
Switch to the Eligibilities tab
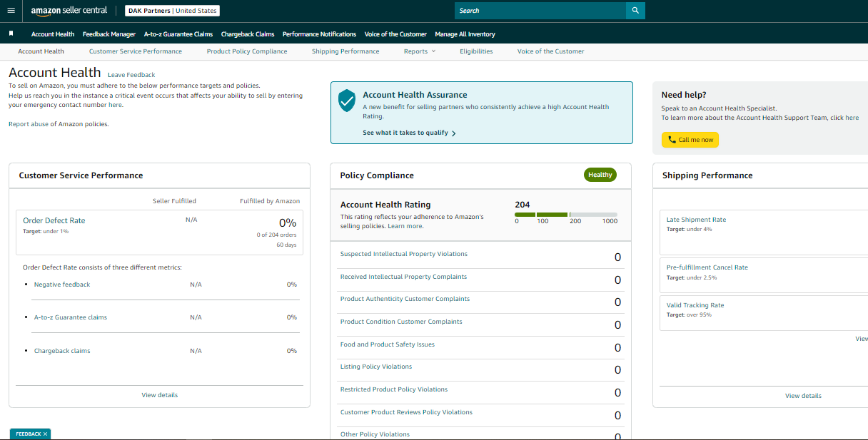point(476,51)
